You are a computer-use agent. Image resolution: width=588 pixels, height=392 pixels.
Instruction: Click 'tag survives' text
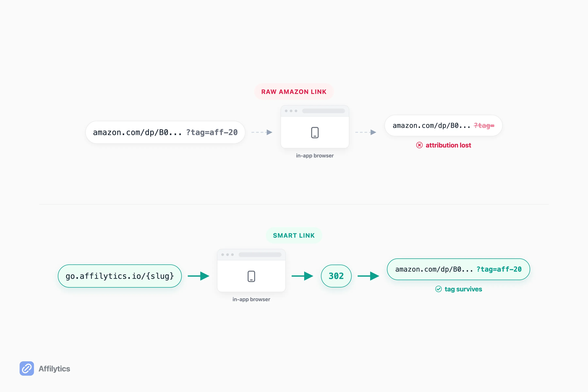(x=463, y=289)
